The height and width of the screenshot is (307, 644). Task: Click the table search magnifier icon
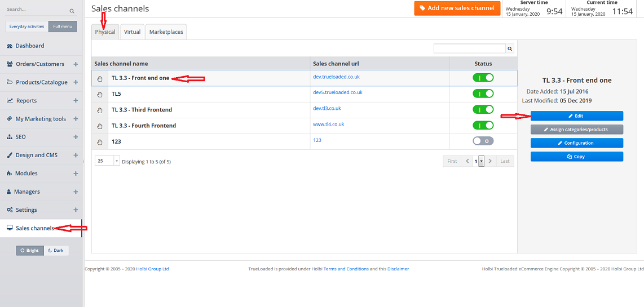(x=510, y=49)
